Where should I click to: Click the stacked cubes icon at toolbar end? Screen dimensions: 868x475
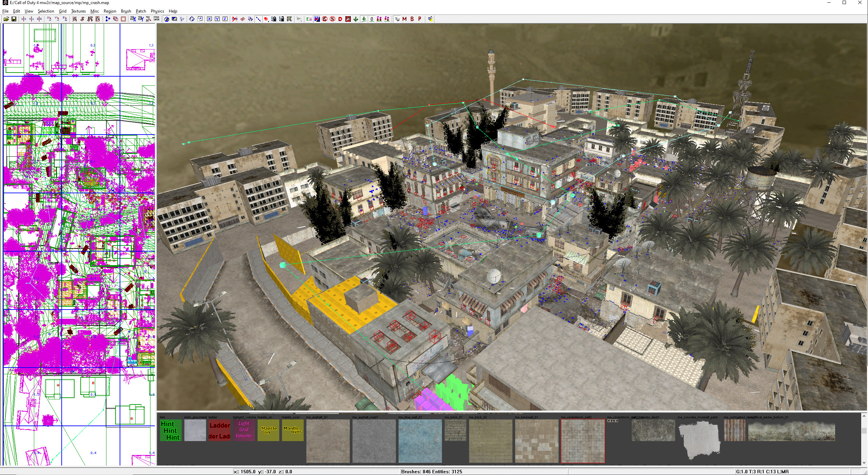tap(430, 19)
